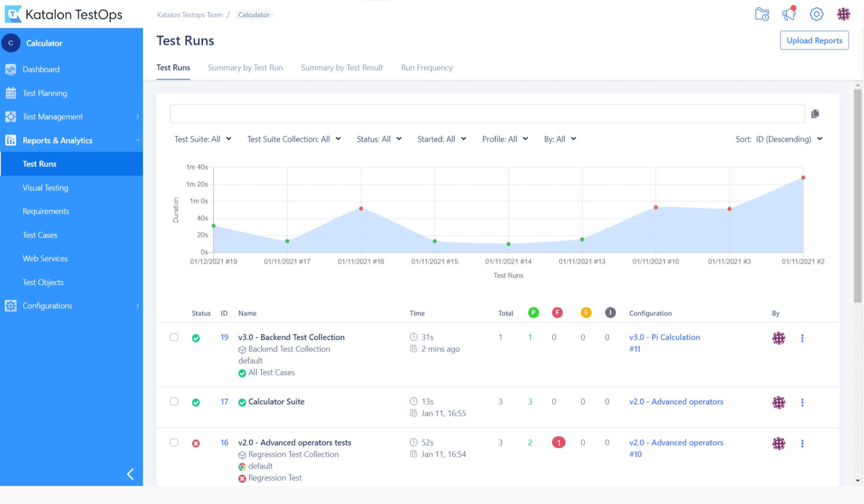Click the Failed column red F icon
The image size is (864, 504).
[x=557, y=312]
